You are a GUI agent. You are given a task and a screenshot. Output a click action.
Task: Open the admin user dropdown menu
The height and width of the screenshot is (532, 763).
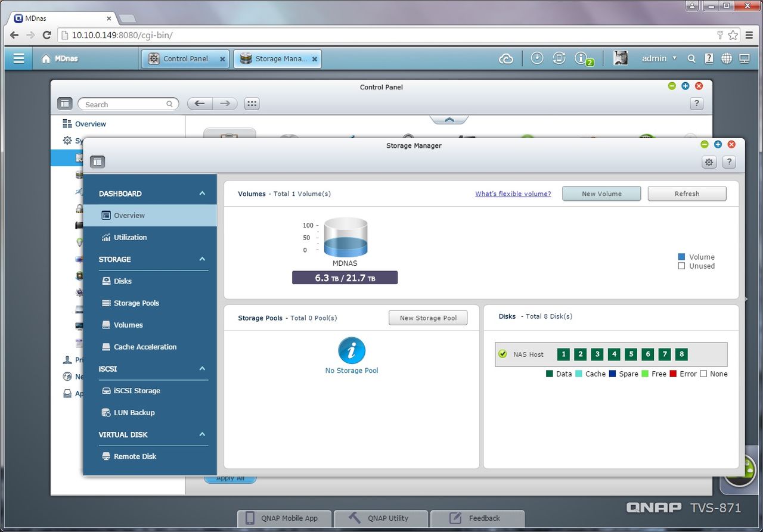coord(659,58)
